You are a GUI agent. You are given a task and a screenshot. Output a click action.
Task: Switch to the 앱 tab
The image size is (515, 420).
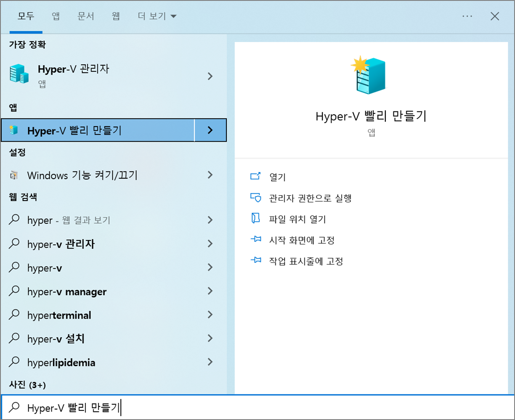[x=56, y=16]
